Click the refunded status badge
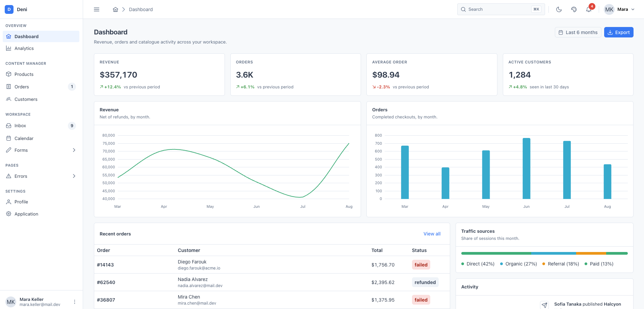The width and height of the screenshot is (644, 309). (425, 282)
